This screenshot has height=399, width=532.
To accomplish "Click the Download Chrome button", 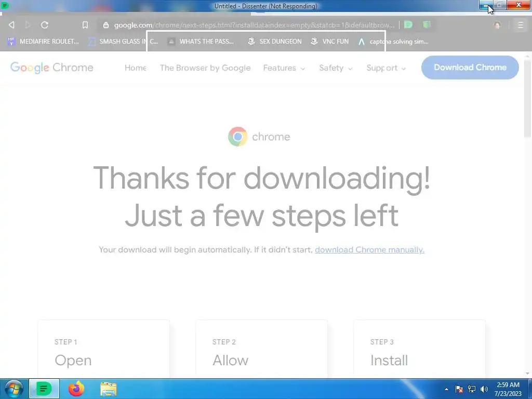I will (x=470, y=68).
